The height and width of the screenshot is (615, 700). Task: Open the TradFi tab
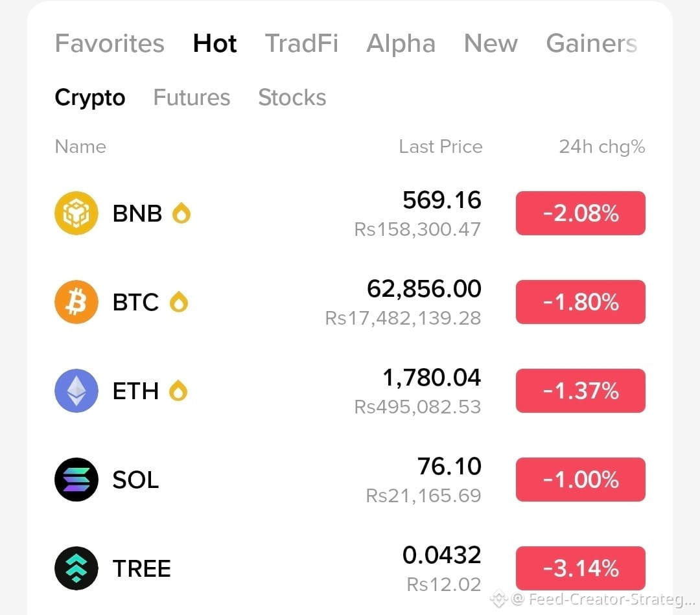(301, 43)
